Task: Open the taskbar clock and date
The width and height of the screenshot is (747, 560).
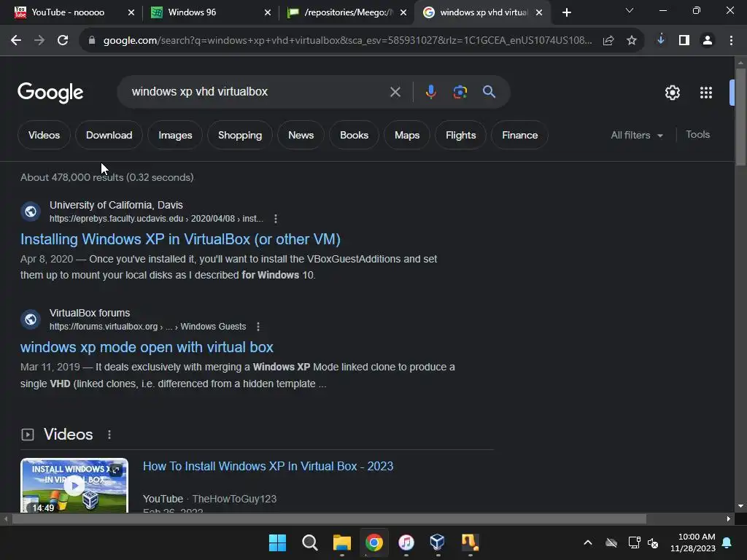Action: [693, 542]
